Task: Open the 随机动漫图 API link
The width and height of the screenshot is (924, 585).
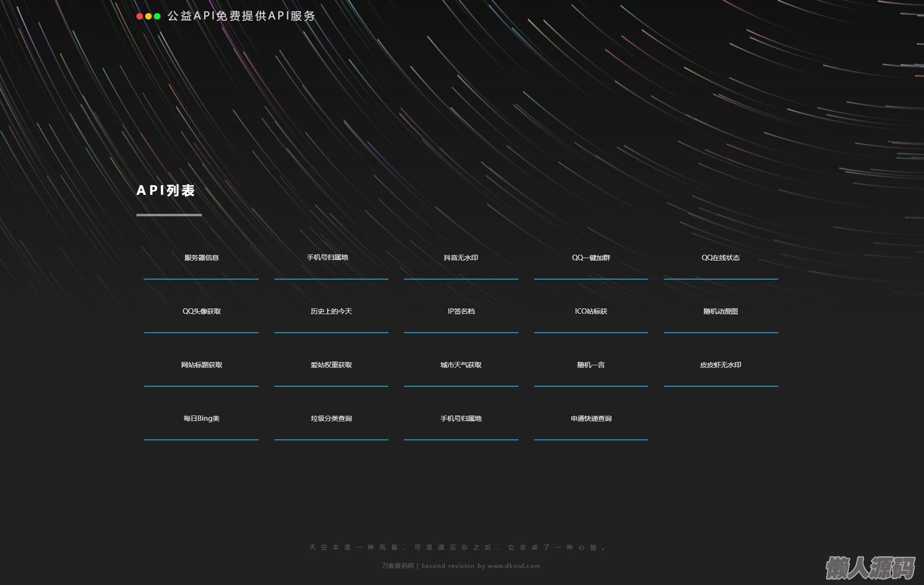Action: [721, 311]
